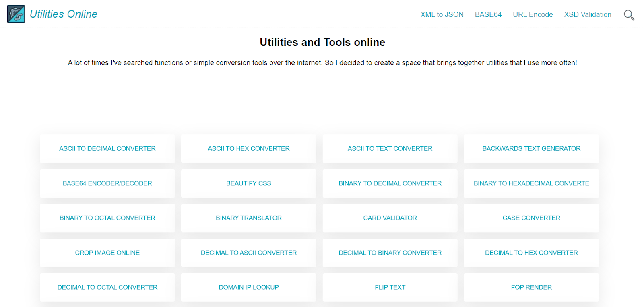
Task: Open the search magnifier icon
Action: point(629,15)
